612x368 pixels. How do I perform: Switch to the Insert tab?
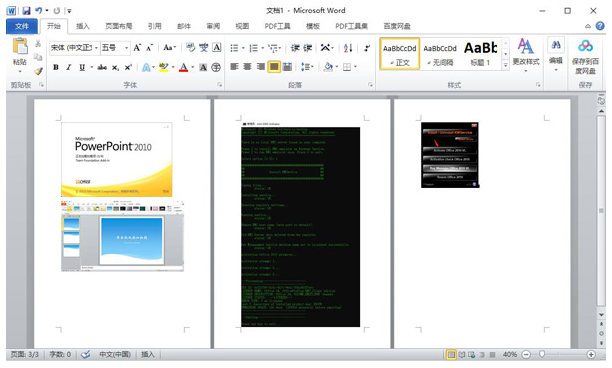(83, 26)
